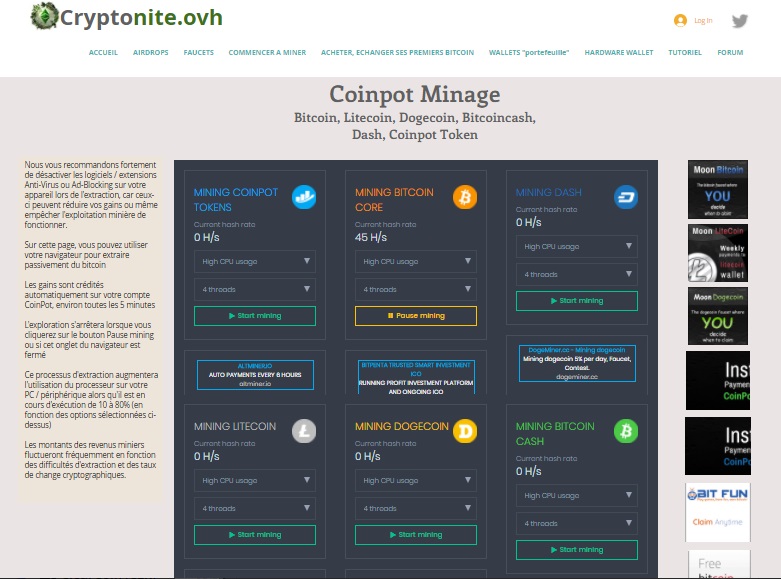Expand CPU usage dropdown for Mining Dash

(577, 246)
